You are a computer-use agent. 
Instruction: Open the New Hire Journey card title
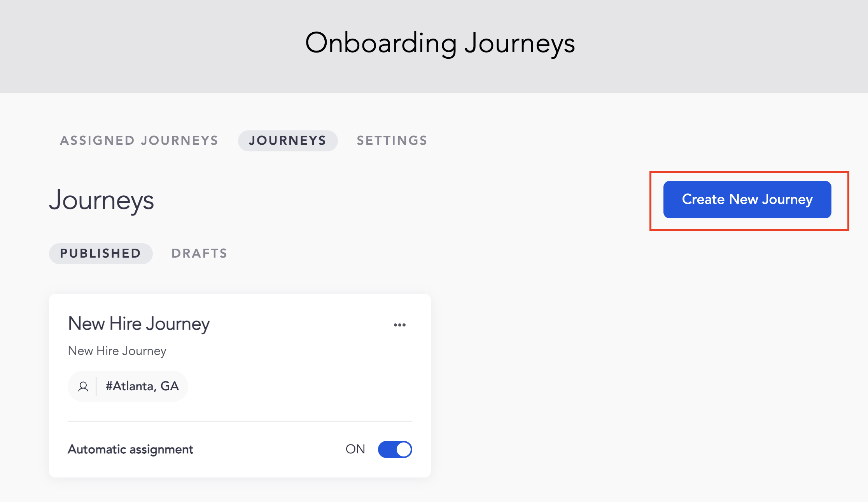139,324
